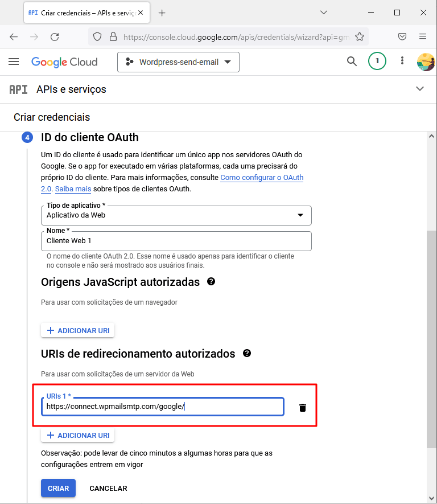Go back with the browser back arrow
The width and height of the screenshot is (437, 504).
14,37
